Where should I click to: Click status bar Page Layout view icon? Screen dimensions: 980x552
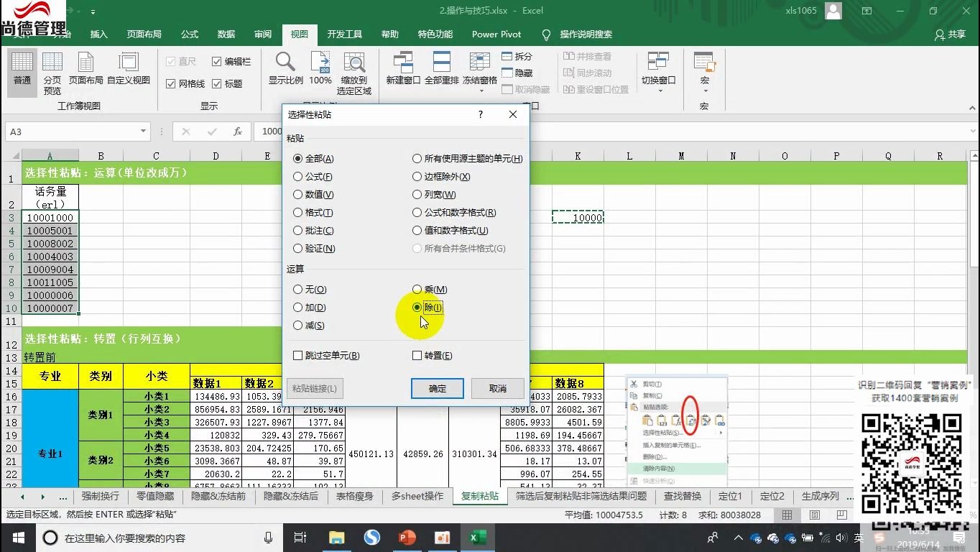click(814, 515)
